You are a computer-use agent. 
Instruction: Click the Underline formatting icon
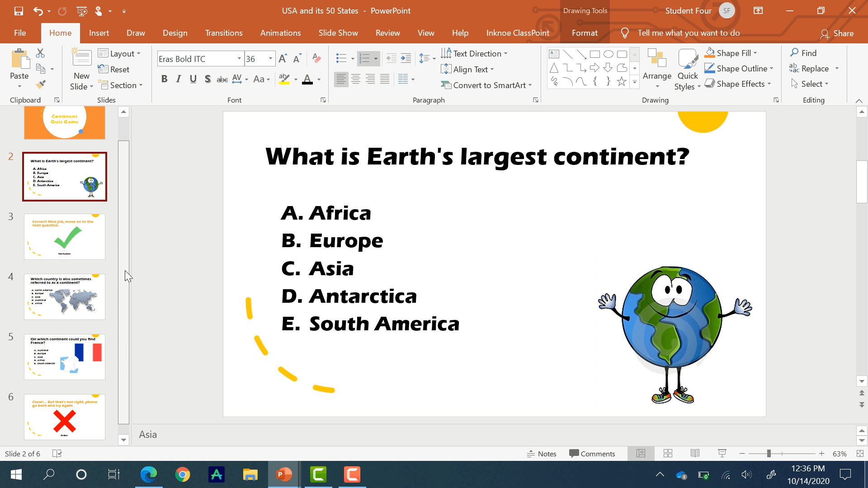[192, 79]
